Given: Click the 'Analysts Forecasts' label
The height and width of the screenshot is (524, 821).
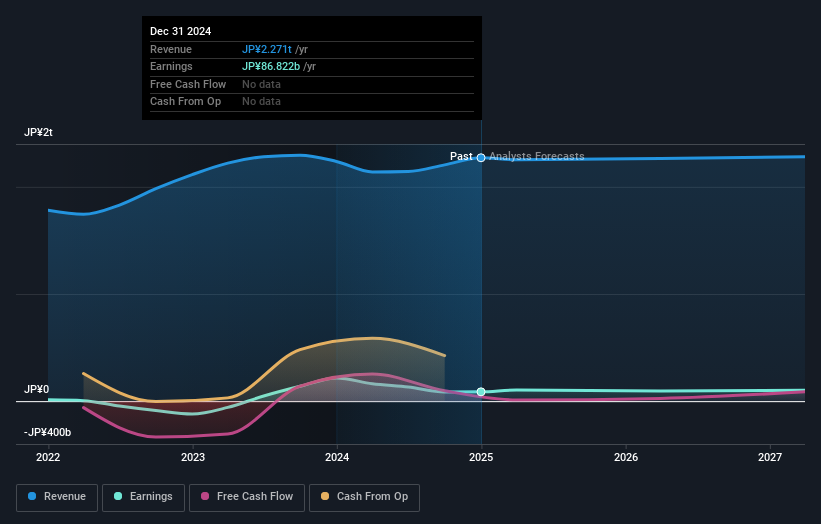Looking at the screenshot, I should [x=537, y=156].
